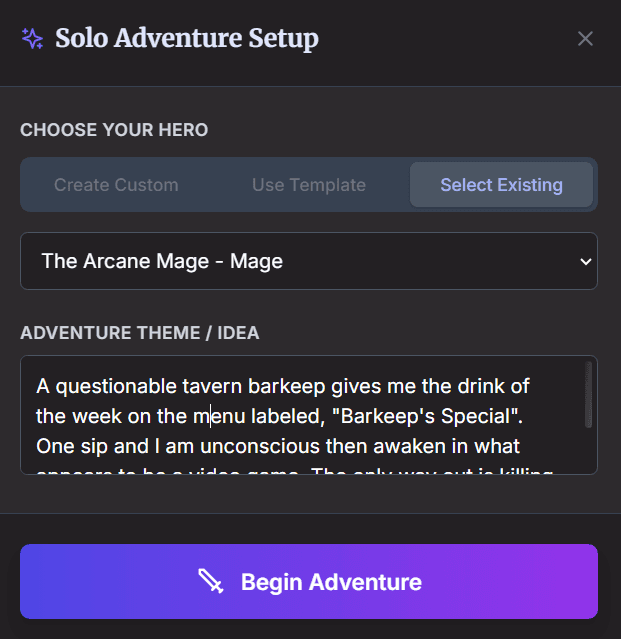Open The Arcane Mage hero dropdown
This screenshot has width=621, height=639.
300,261
